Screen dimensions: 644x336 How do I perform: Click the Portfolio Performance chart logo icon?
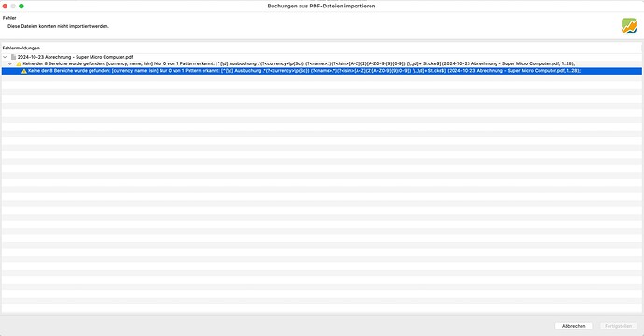pyautogui.click(x=629, y=25)
